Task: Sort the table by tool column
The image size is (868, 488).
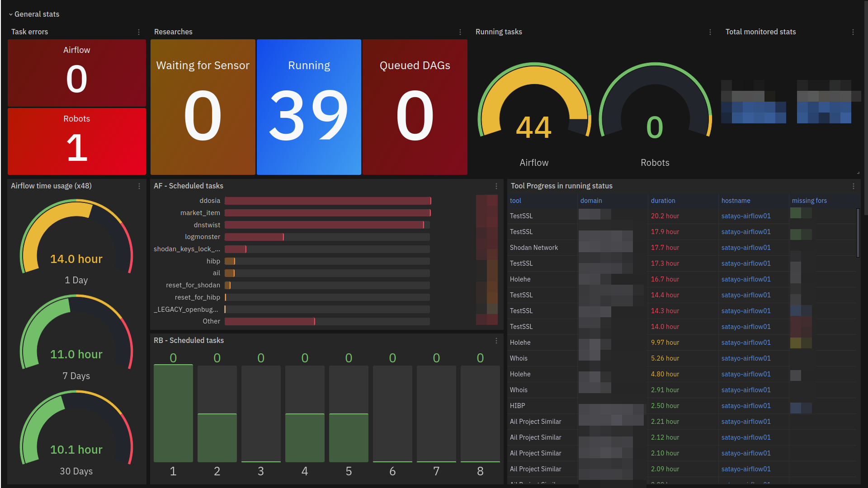Action: click(515, 201)
